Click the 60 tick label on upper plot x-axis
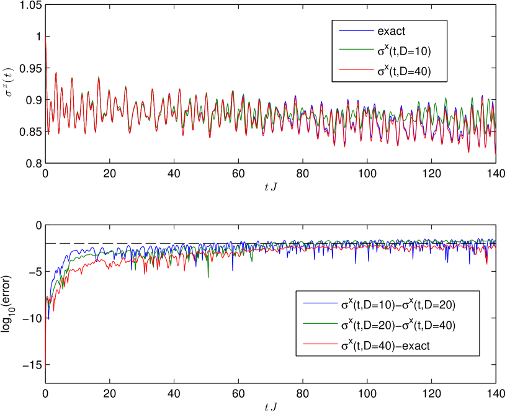The height and width of the screenshot is (420, 515). pos(238,173)
